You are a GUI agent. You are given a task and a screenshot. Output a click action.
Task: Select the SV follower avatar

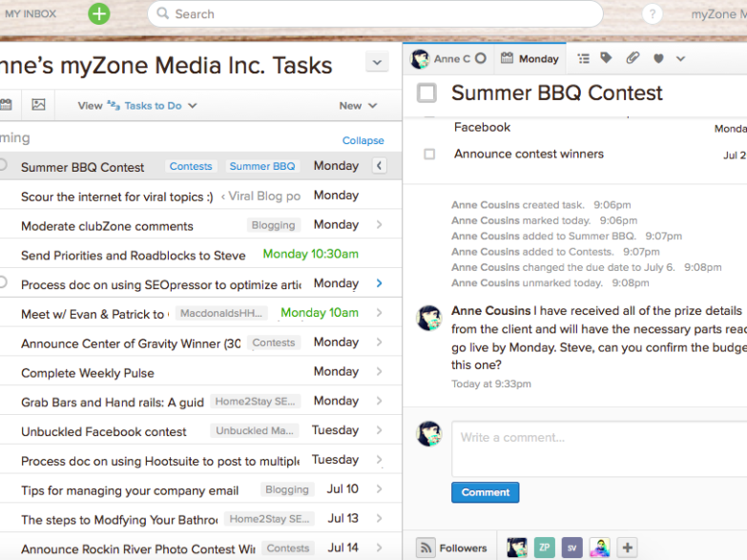click(x=571, y=548)
